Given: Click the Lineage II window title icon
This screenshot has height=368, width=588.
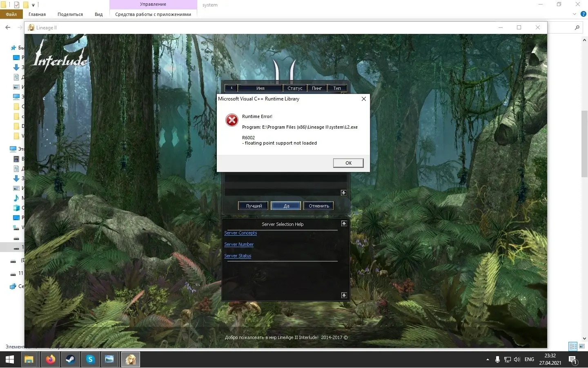Looking at the screenshot, I should [x=31, y=27].
